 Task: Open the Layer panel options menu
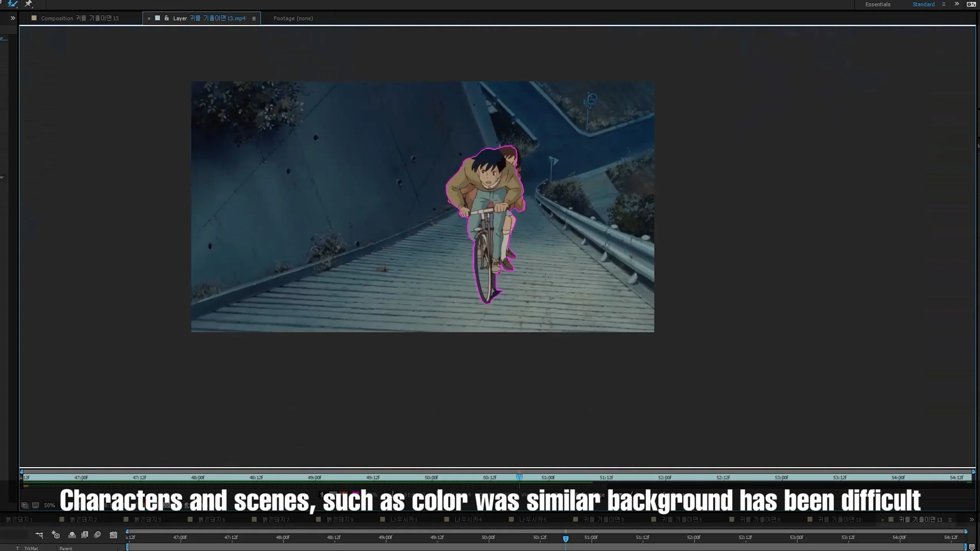pyautogui.click(x=254, y=18)
